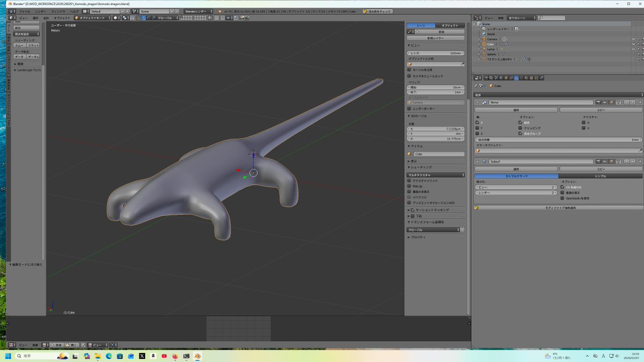Open the ヘルプ menu

coord(74,11)
